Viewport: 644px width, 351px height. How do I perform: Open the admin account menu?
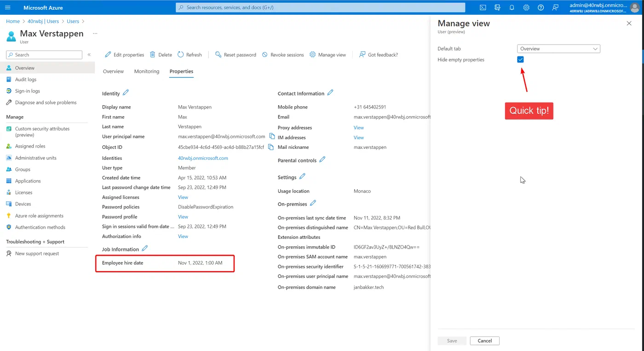(604, 7)
